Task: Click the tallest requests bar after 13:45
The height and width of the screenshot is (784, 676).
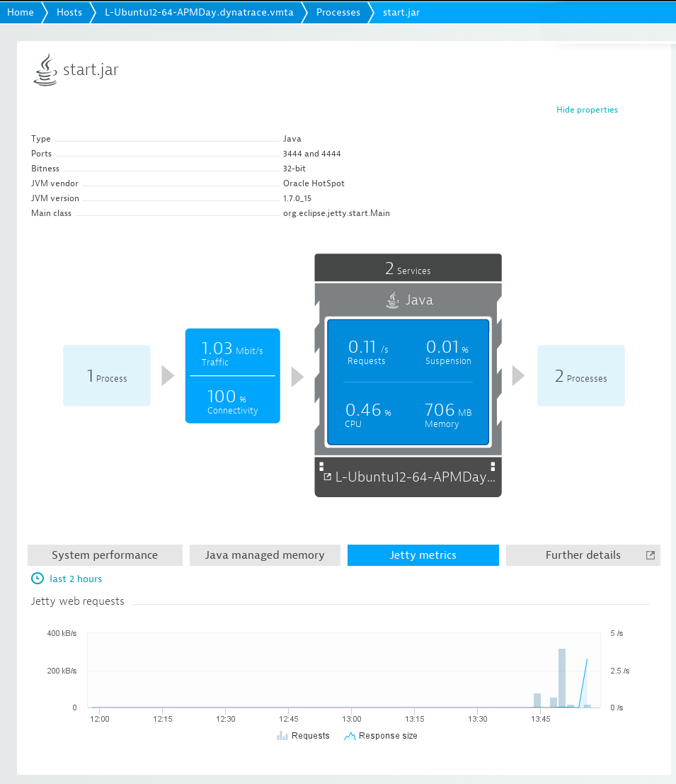Action: point(562,678)
